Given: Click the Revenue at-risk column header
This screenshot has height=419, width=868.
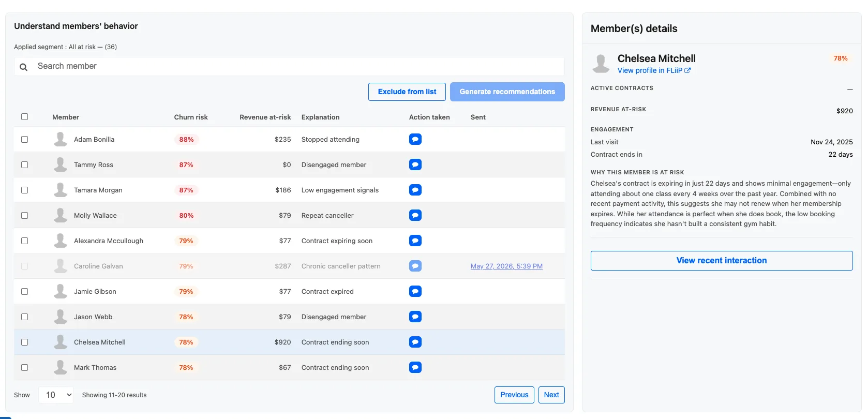Looking at the screenshot, I should click(265, 117).
